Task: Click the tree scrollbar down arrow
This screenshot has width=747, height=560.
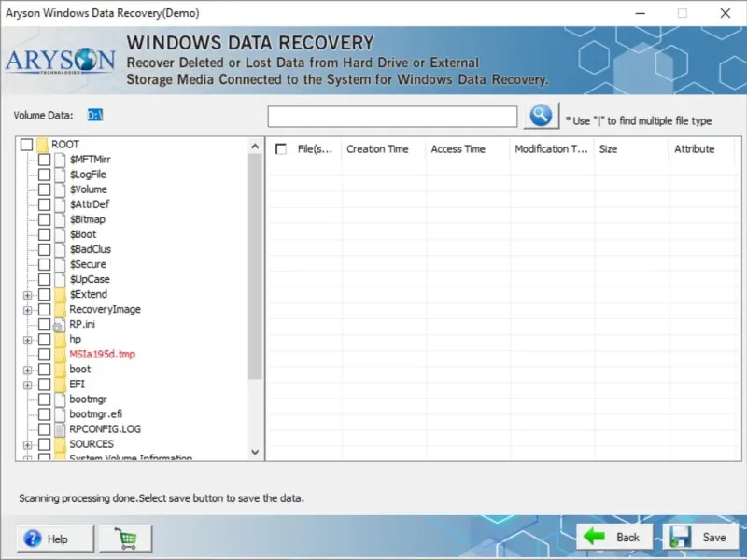Action: coord(255,452)
